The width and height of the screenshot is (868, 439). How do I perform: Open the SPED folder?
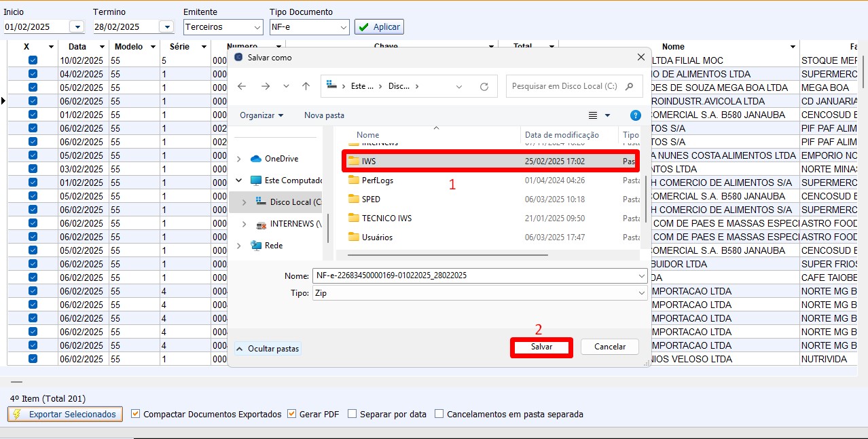[x=371, y=199]
